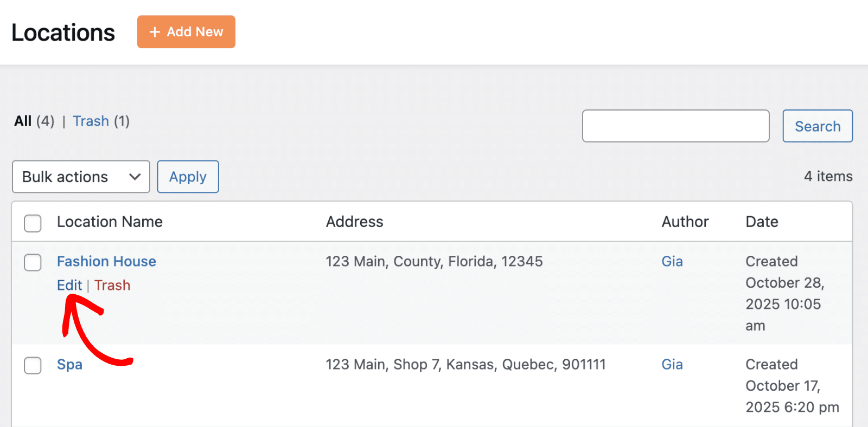Click Edit under Fashion House
Image resolution: width=868 pixels, height=427 pixels.
(x=69, y=285)
